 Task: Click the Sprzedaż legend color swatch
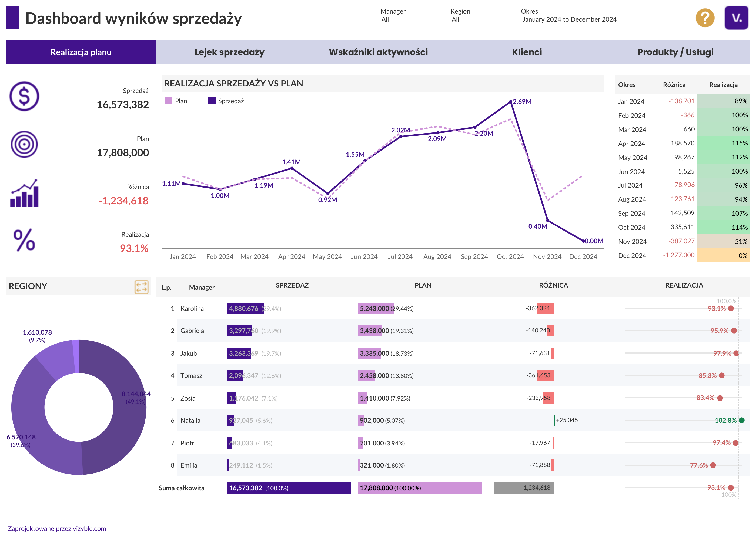[212, 101]
